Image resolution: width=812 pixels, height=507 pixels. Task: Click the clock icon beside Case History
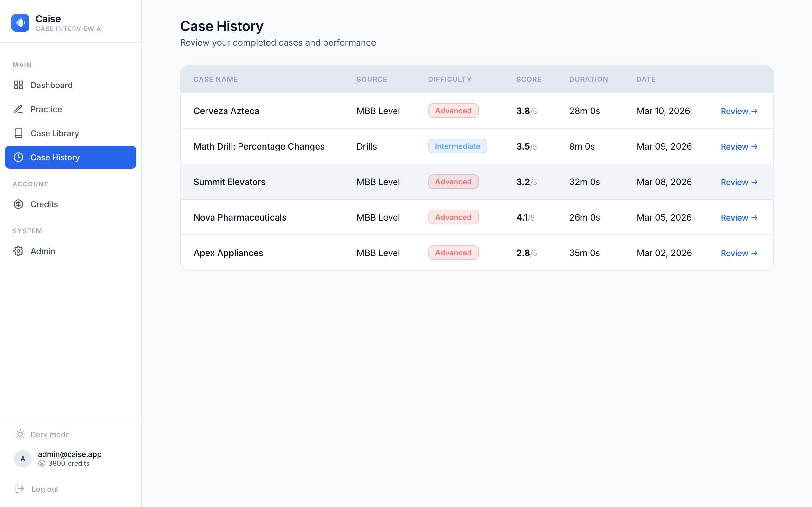pos(18,157)
